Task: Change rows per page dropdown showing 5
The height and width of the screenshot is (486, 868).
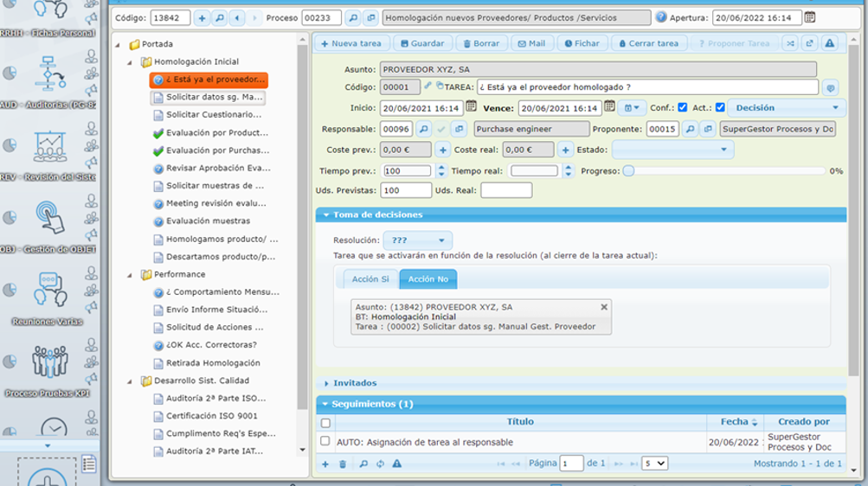Action: [x=654, y=464]
